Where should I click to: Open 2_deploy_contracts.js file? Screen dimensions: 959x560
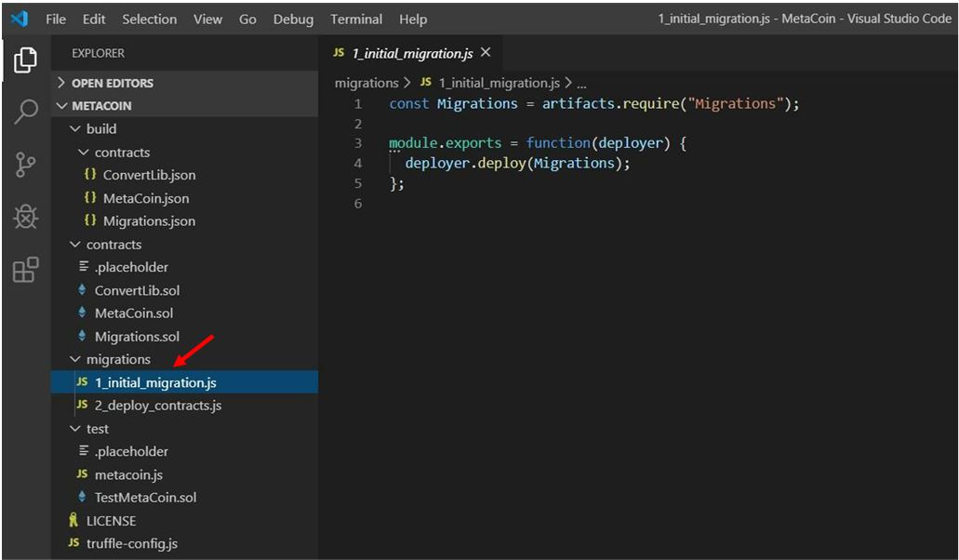pyautogui.click(x=157, y=406)
